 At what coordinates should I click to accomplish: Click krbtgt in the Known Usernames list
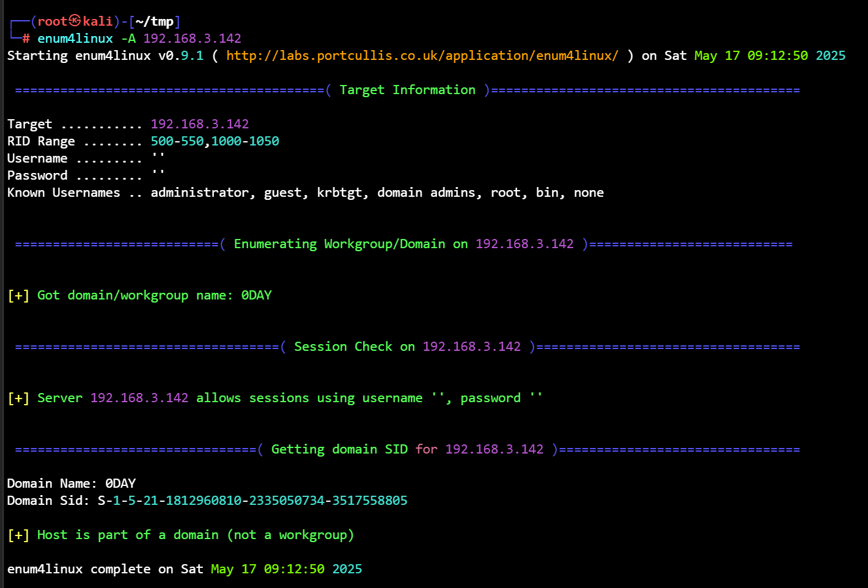coord(342,193)
